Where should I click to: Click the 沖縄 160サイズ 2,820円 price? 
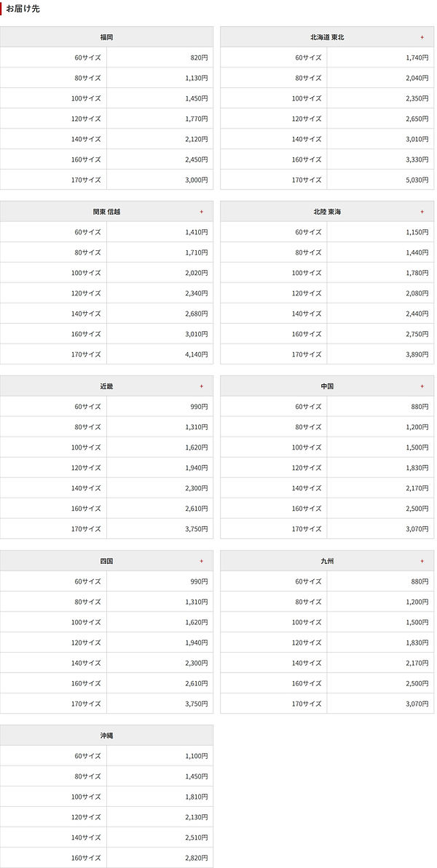click(x=197, y=858)
